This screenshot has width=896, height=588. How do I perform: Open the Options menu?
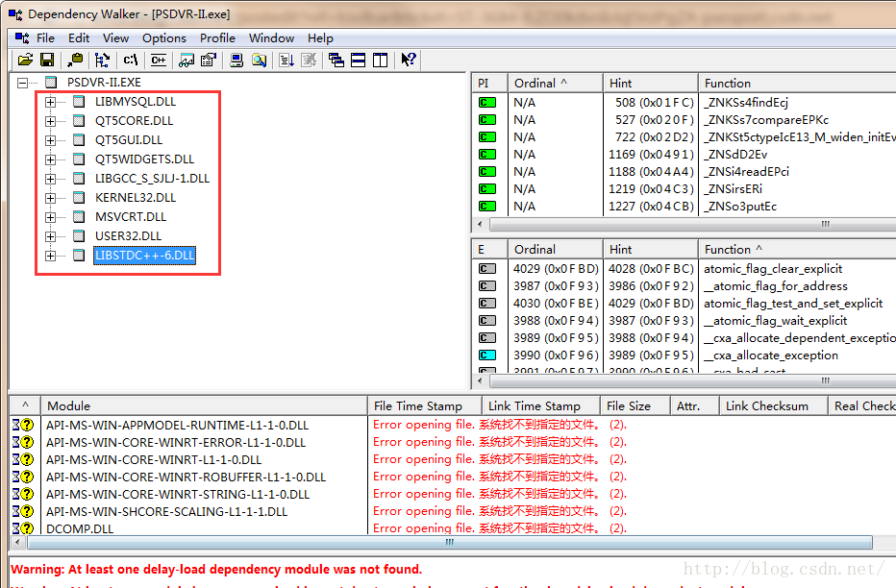[x=163, y=38]
